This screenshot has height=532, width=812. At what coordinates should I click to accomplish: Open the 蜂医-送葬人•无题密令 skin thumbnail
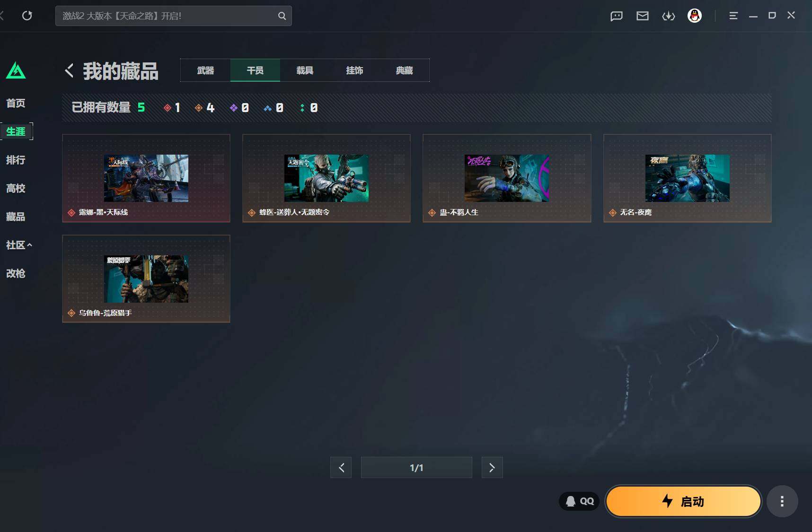[327, 178]
